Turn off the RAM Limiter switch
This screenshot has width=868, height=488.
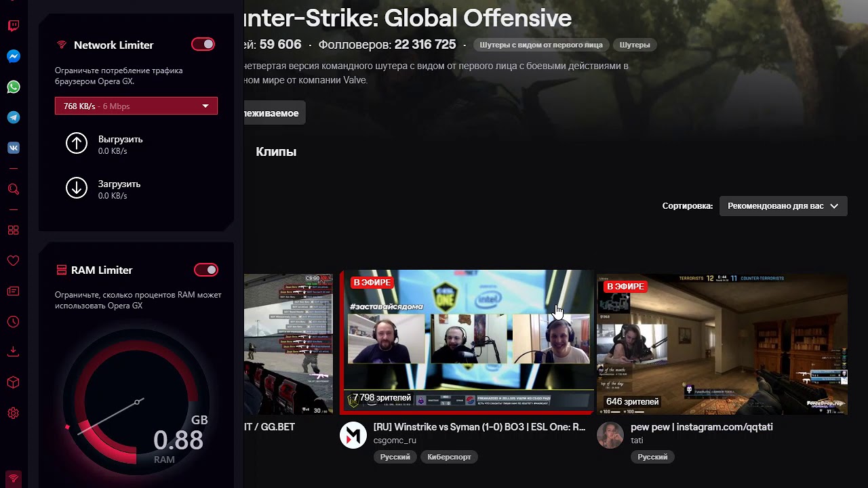point(206,270)
